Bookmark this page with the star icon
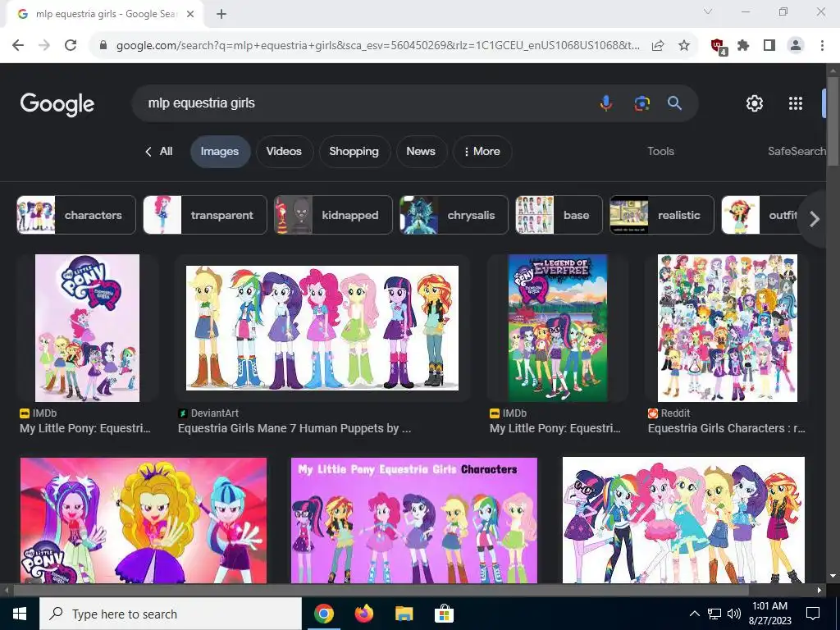Image resolution: width=840 pixels, height=630 pixels. click(683, 46)
